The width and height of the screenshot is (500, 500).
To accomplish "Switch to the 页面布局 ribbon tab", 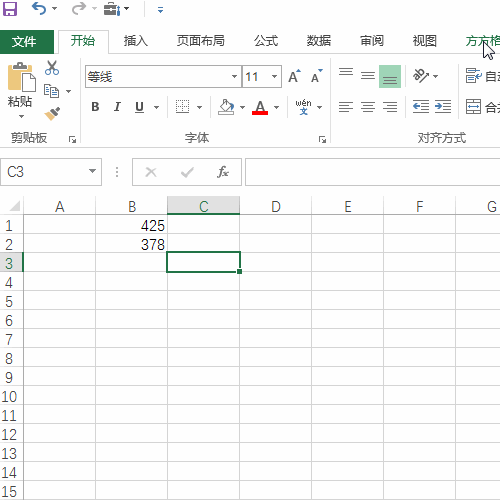I will (x=201, y=41).
